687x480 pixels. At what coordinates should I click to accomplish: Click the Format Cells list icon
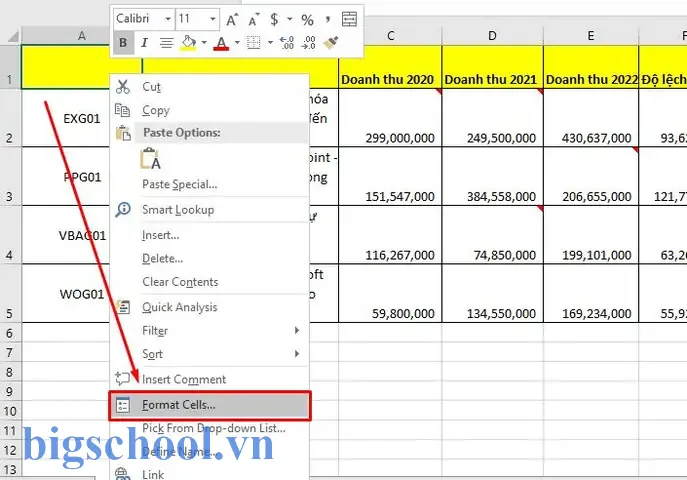(123, 405)
